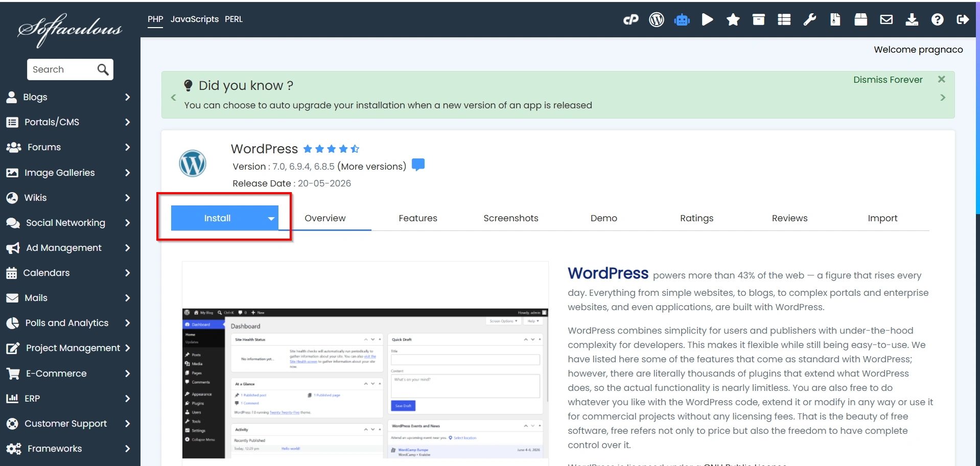Open the WordPress dashboard screenshot thumbnail
Screen dimensions: 980x466
(x=365, y=383)
